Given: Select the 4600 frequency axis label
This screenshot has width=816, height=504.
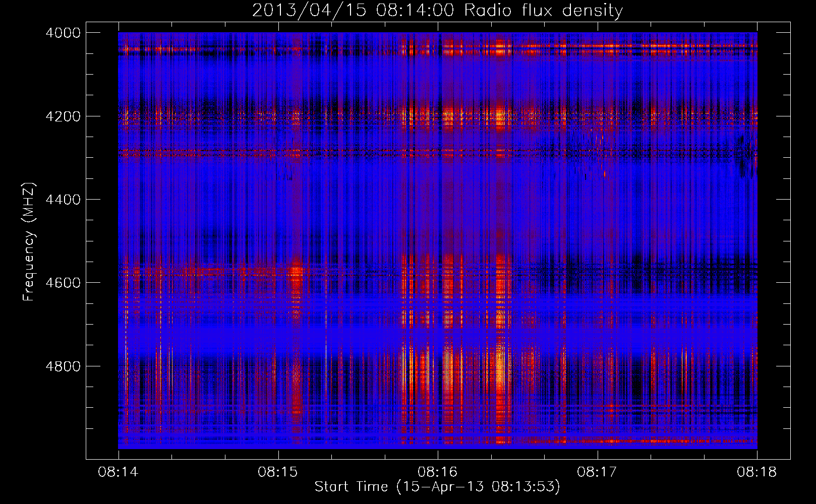Looking at the screenshot, I should (x=63, y=283).
